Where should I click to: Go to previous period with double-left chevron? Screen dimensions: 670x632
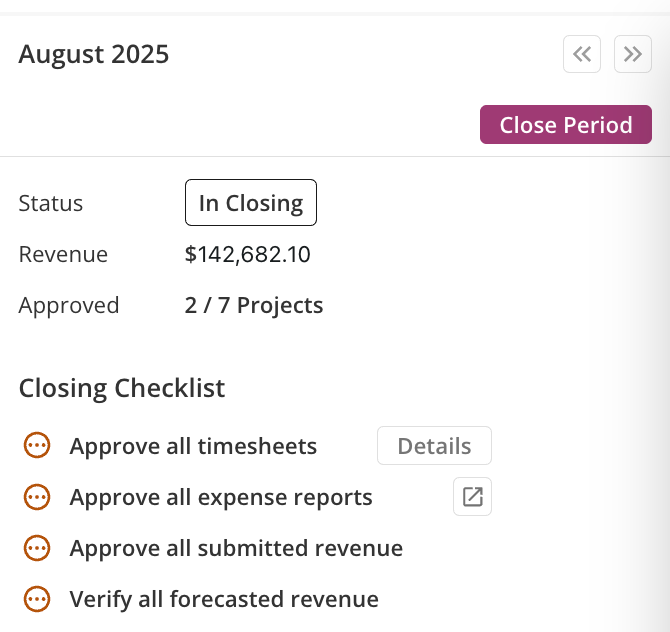[582, 54]
